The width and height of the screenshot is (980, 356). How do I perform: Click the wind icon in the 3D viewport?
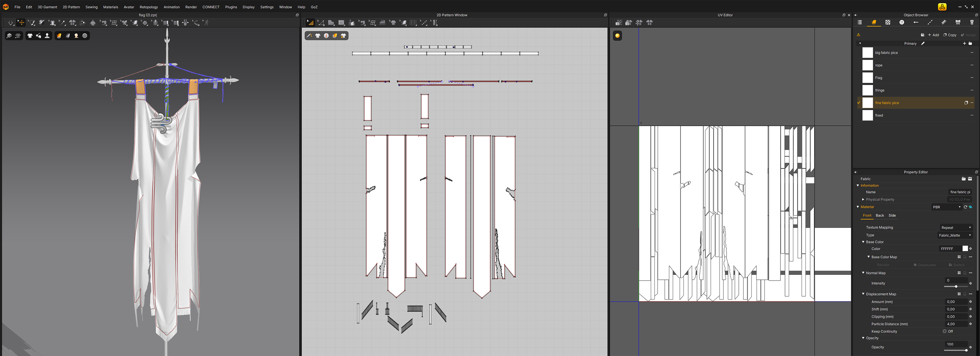pyautogui.click(x=161, y=123)
